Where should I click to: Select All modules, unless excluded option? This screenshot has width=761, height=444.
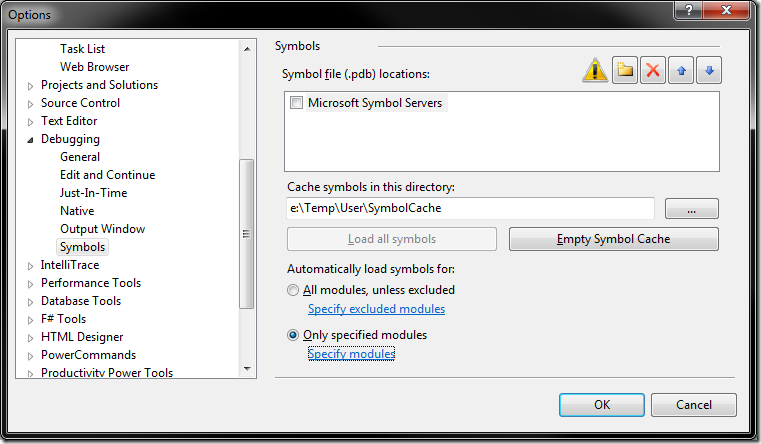293,290
